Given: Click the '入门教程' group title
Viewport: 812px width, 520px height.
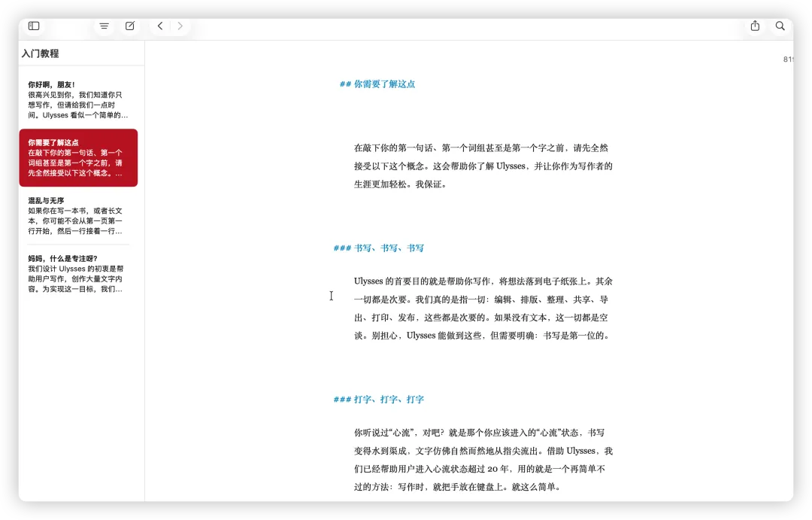Looking at the screenshot, I should pos(41,53).
